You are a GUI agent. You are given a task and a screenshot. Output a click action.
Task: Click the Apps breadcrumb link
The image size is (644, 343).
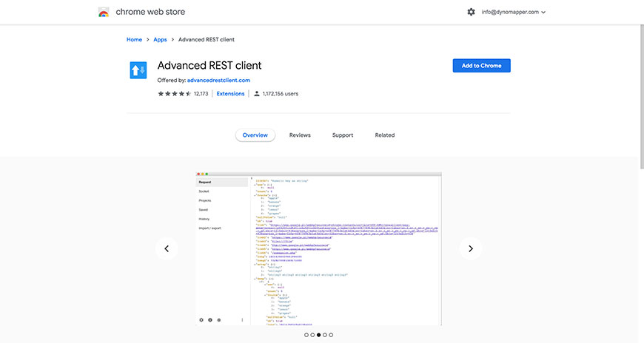160,40
